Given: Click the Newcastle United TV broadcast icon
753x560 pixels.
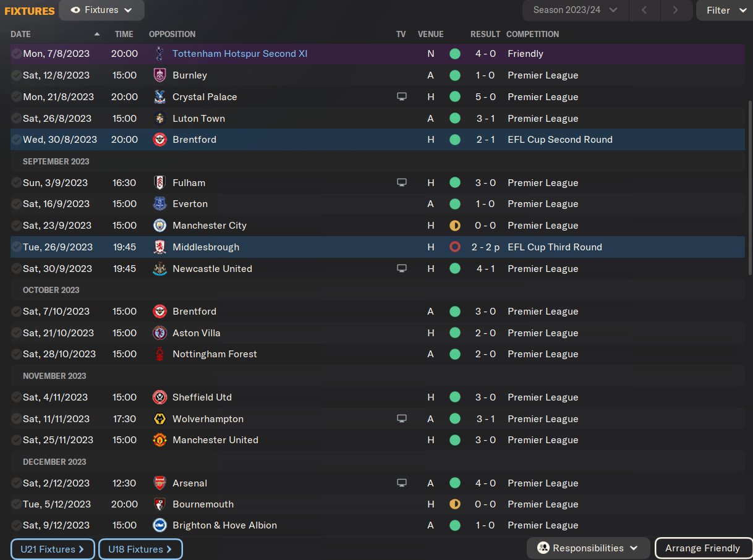Looking at the screenshot, I should pos(402,269).
